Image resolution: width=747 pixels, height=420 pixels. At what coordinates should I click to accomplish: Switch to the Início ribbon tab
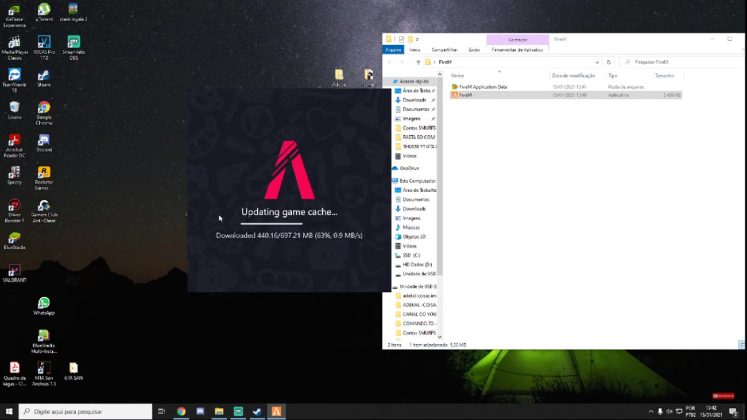point(415,50)
